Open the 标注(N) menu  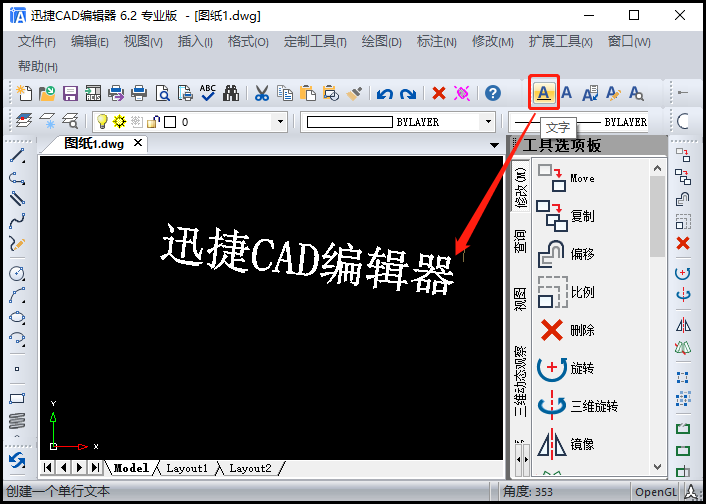[436, 41]
